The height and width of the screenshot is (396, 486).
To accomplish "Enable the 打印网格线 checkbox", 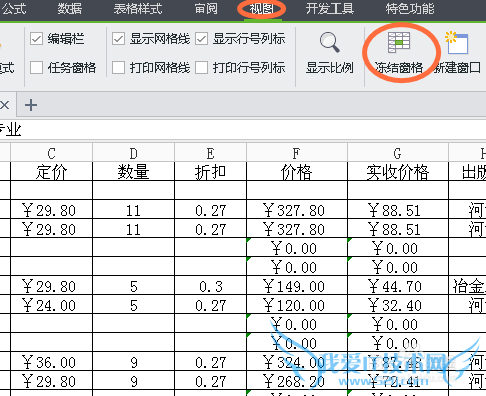I will [x=118, y=68].
